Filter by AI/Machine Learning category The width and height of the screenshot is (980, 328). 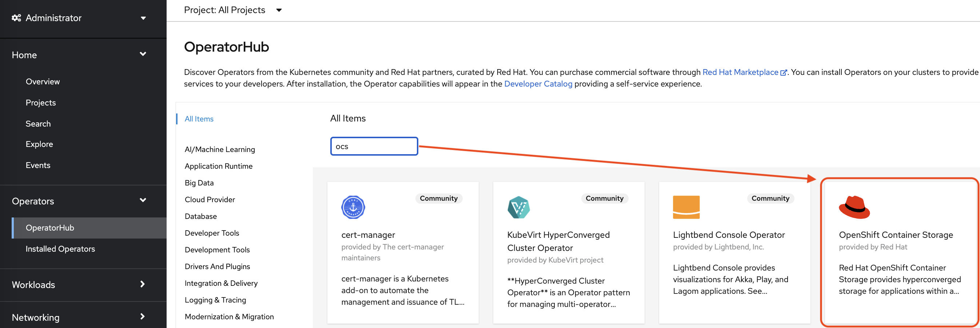(219, 149)
